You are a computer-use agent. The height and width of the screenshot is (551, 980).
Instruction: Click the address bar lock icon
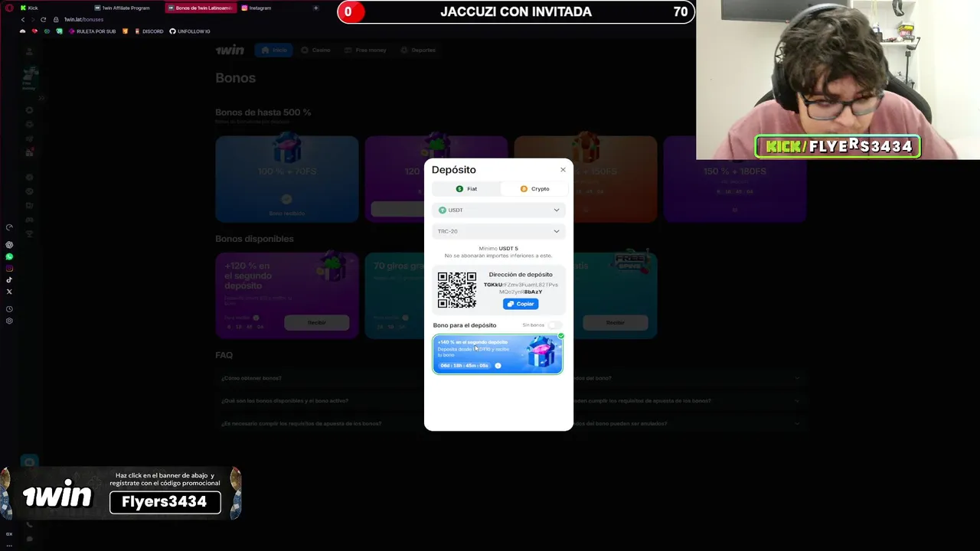click(56, 19)
